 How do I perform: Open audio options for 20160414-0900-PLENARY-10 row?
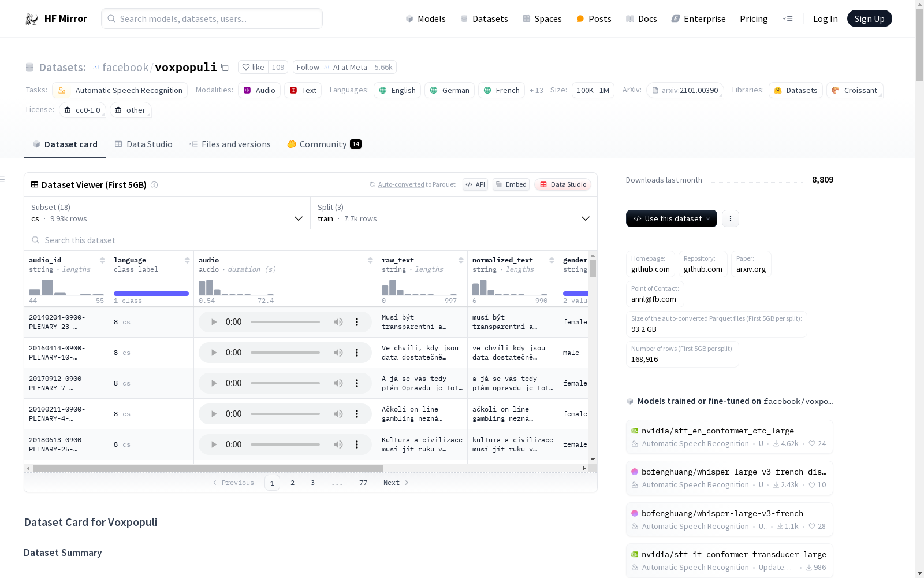point(357,353)
